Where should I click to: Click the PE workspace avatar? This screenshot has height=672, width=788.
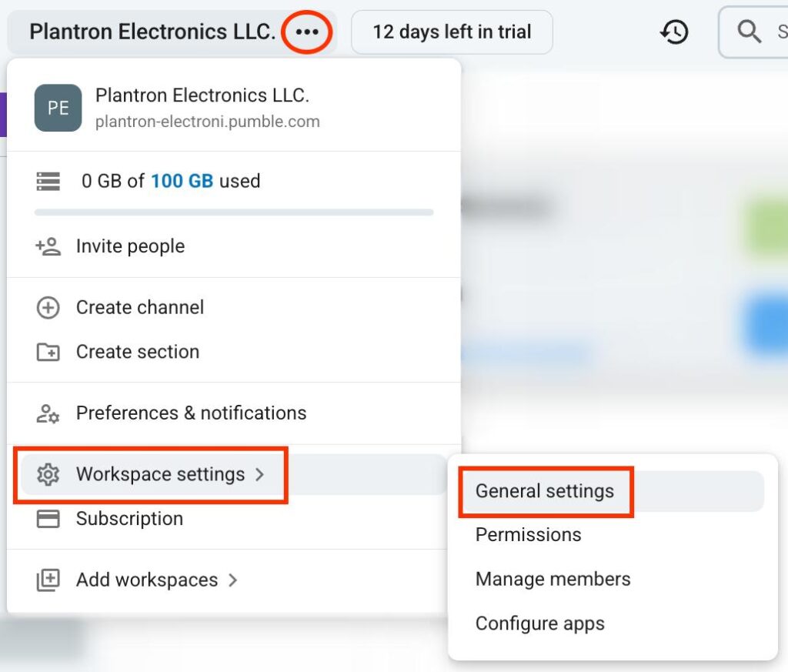[x=58, y=108]
